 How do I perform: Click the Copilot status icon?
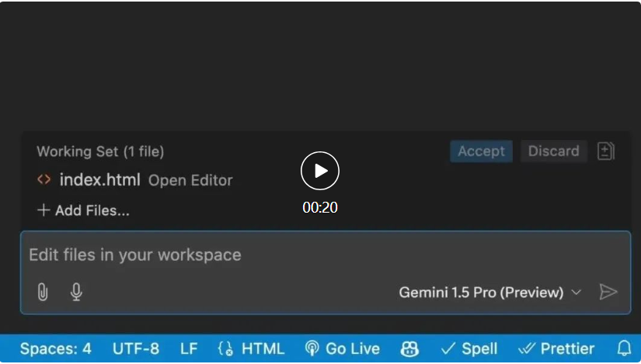point(409,349)
